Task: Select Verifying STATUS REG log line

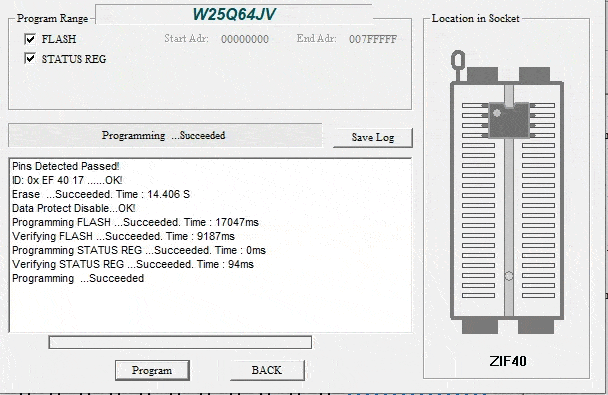Action: pos(133,264)
